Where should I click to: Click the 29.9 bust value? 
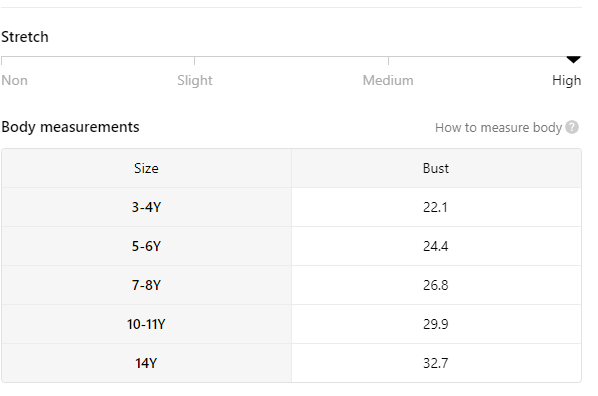(436, 324)
